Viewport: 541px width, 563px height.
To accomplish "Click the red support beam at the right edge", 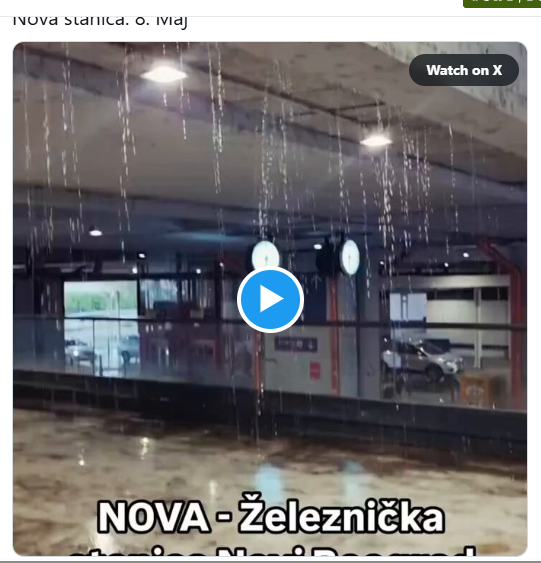I will (x=517, y=327).
